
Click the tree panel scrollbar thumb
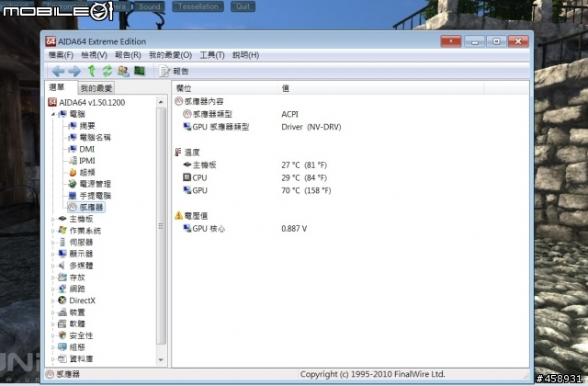click(x=161, y=226)
